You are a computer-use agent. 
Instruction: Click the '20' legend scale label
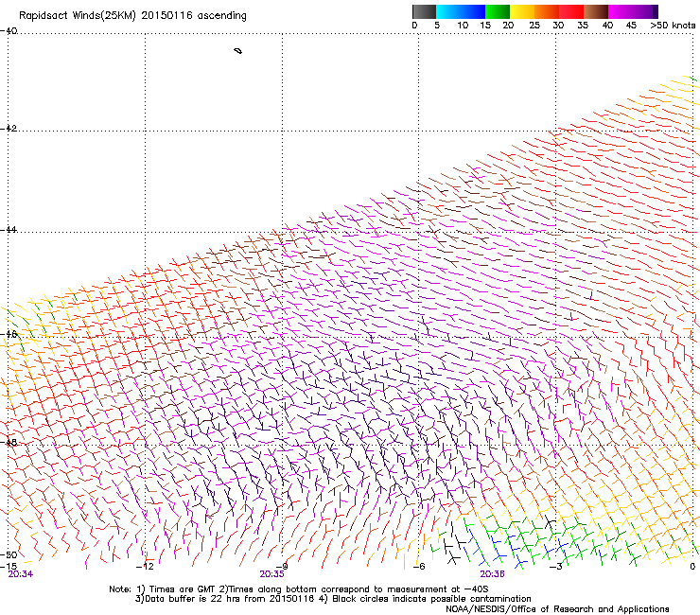(x=508, y=26)
